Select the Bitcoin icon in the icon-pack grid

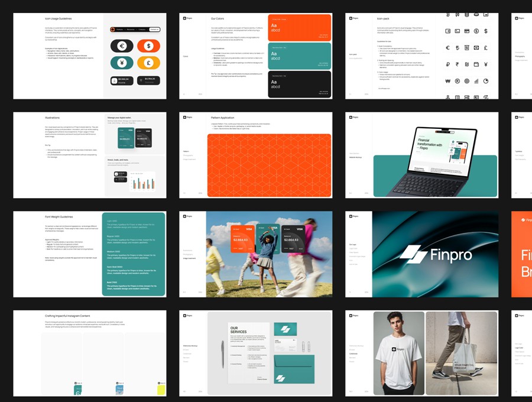447,15
